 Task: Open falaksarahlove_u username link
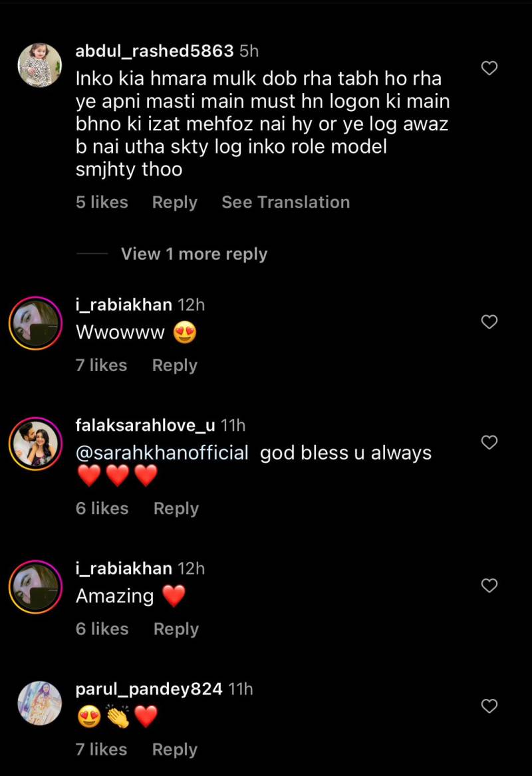(145, 425)
